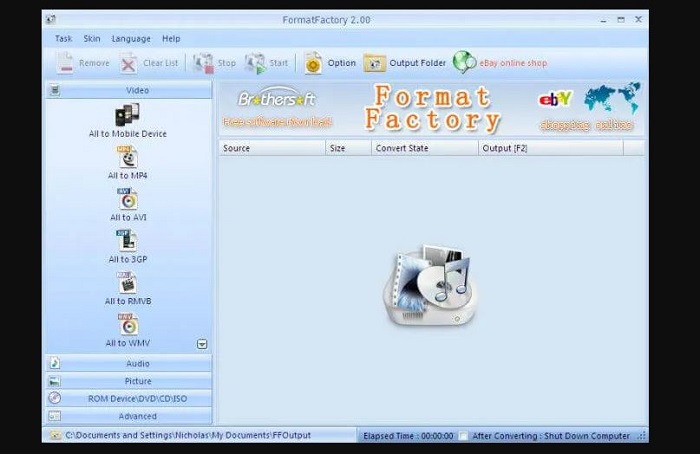Stop the conversion with Stop icon
The width and height of the screenshot is (700, 454).
click(203, 63)
